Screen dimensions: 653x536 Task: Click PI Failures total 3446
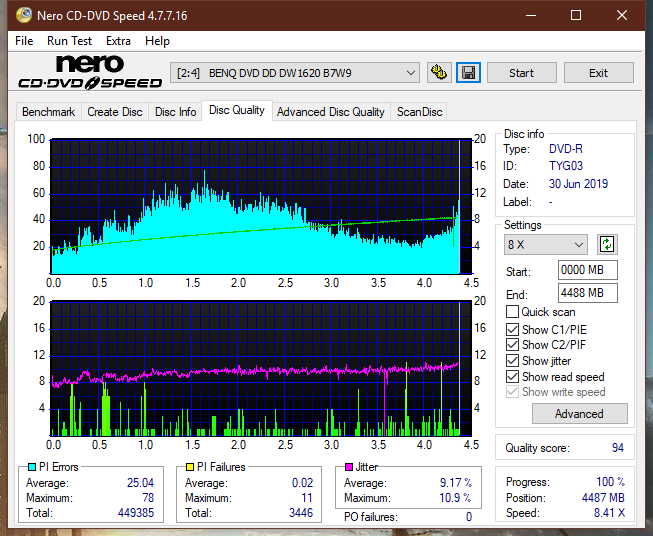tap(301, 513)
